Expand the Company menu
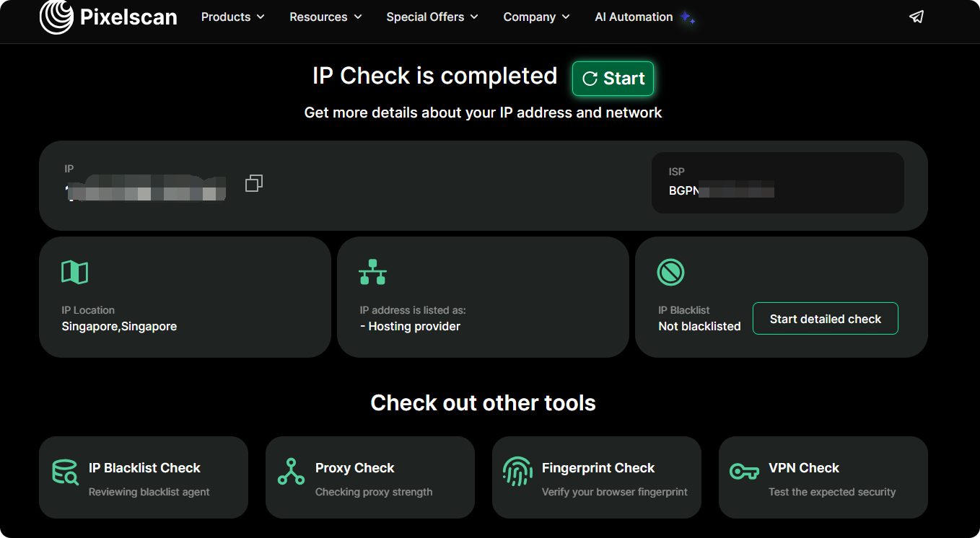 pos(536,17)
